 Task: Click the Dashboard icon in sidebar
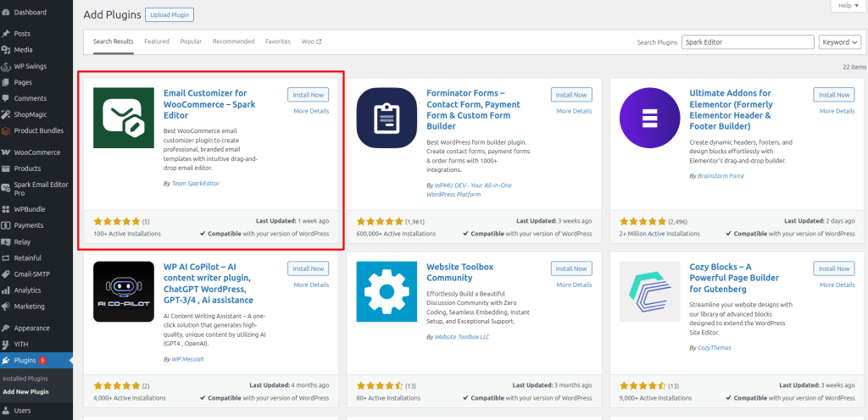(x=6, y=12)
